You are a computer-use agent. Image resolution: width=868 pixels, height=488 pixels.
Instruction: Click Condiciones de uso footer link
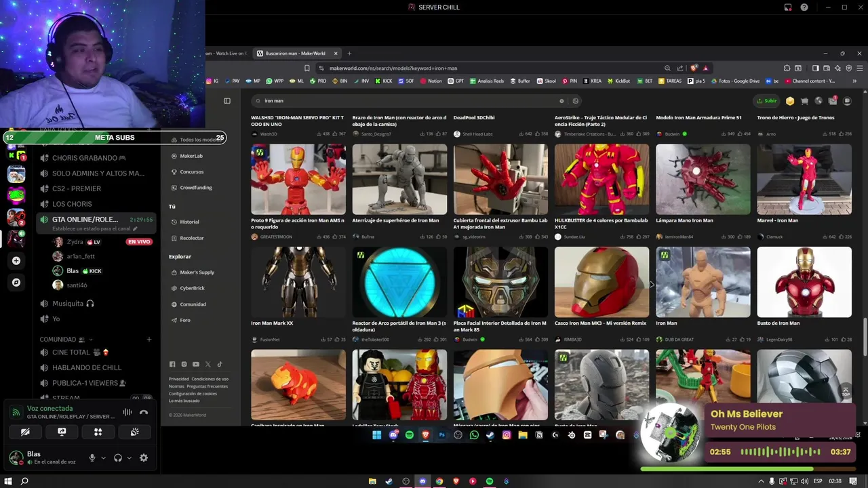point(210,379)
